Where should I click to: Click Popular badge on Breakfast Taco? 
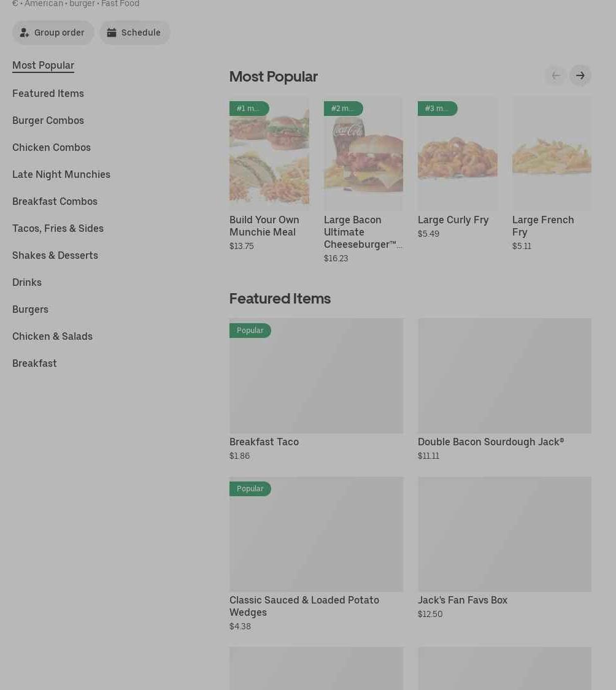pyautogui.click(x=250, y=331)
